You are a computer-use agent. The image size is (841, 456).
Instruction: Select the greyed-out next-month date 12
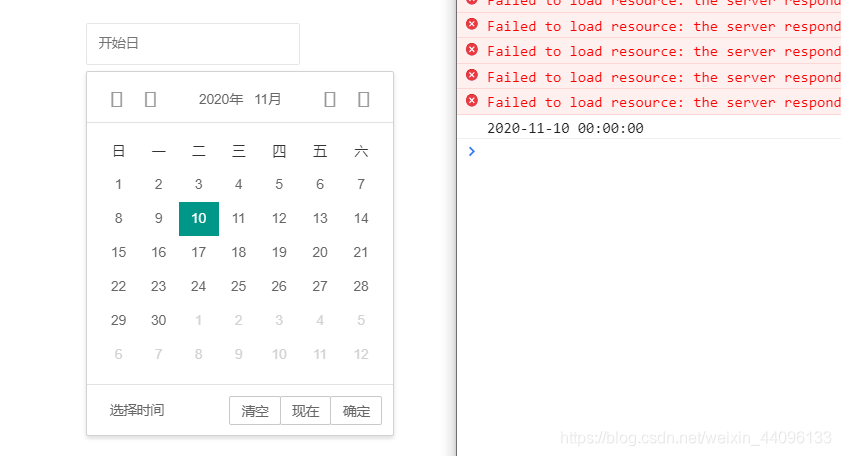click(361, 354)
